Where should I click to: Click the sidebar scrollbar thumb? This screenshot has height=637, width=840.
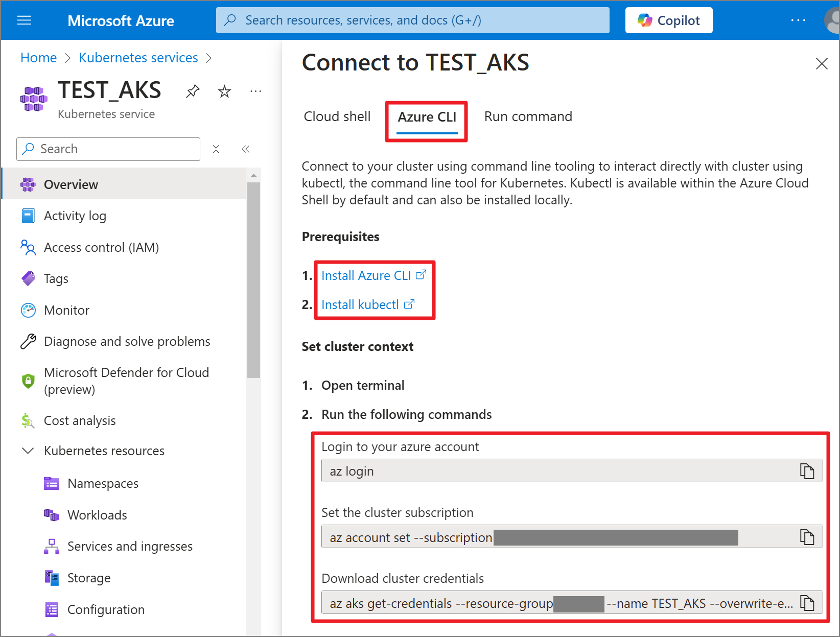(253, 280)
